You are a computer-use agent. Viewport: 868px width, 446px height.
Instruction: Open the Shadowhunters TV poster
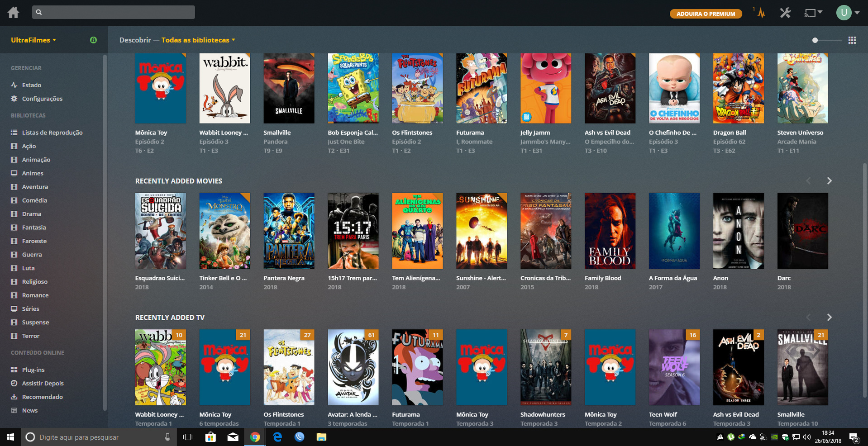pos(546,367)
